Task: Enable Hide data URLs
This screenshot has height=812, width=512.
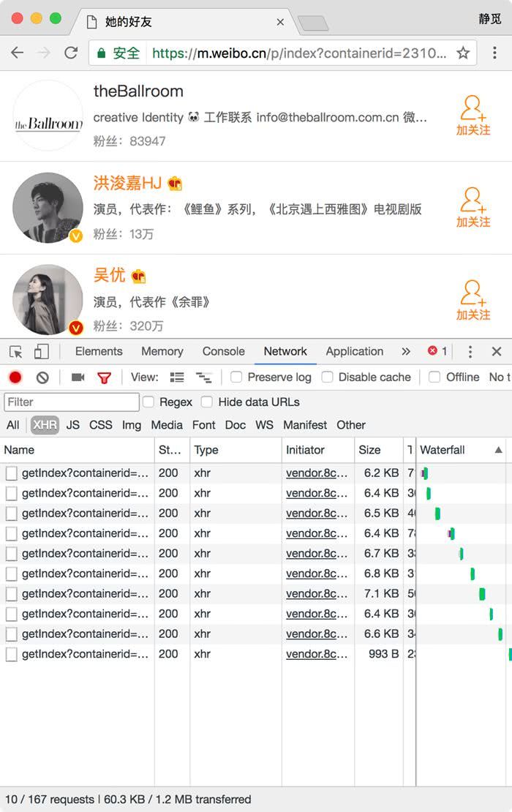Action: pyautogui.click(x=207, y=402)
